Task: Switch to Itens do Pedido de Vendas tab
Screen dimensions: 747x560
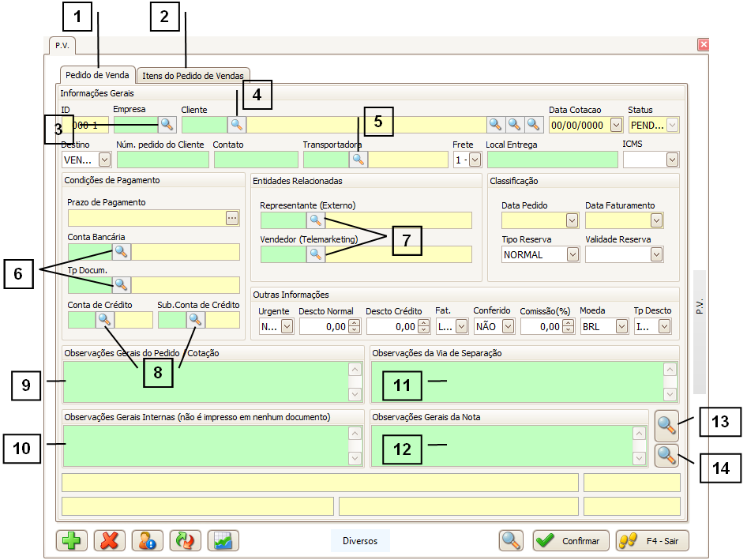Action: (193, 76)
